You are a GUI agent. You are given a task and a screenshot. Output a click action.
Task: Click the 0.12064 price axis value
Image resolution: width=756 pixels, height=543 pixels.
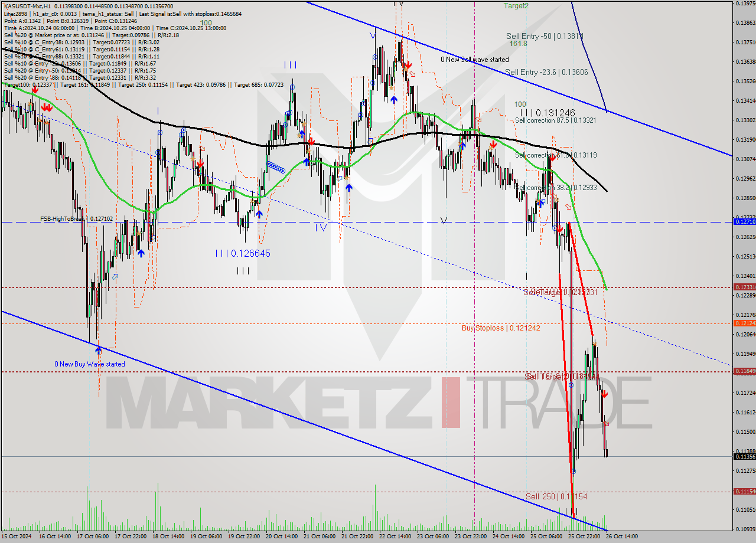[745, 334]
